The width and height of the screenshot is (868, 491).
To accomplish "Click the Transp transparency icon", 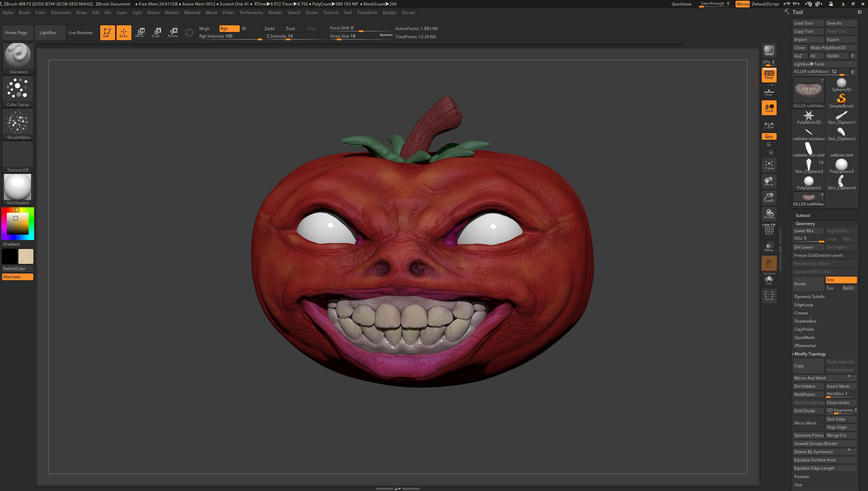I will pos(769,247).
